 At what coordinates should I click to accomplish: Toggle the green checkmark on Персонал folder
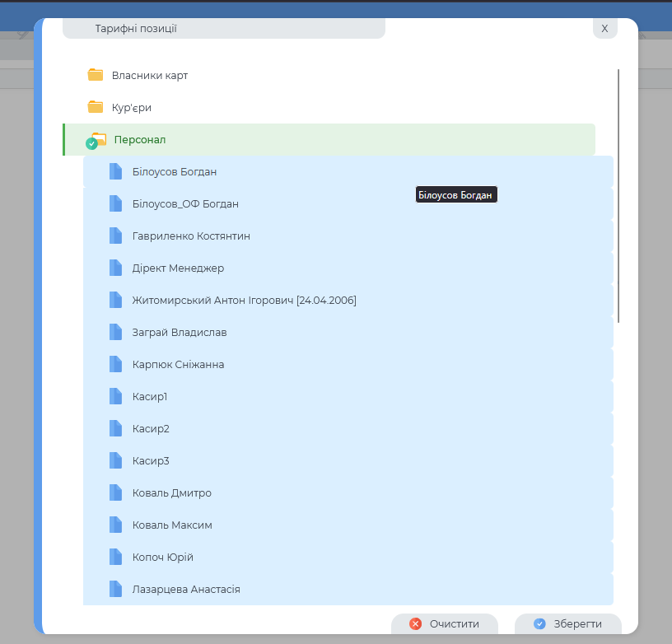pos(91,144)
